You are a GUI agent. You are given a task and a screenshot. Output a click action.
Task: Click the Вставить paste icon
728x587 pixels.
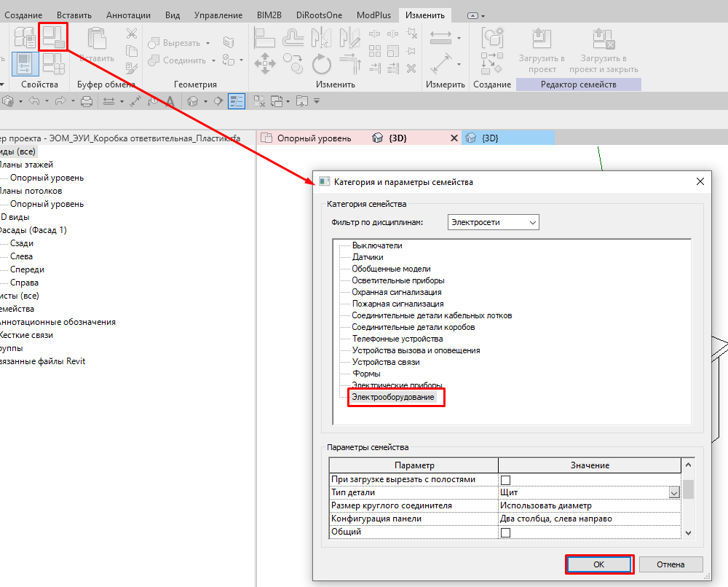97,38
